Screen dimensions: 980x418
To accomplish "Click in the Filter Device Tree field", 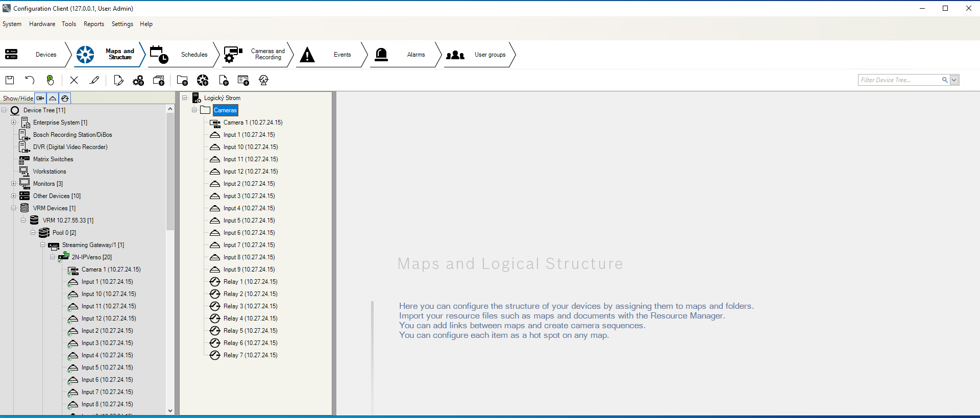I will [899, 80].
